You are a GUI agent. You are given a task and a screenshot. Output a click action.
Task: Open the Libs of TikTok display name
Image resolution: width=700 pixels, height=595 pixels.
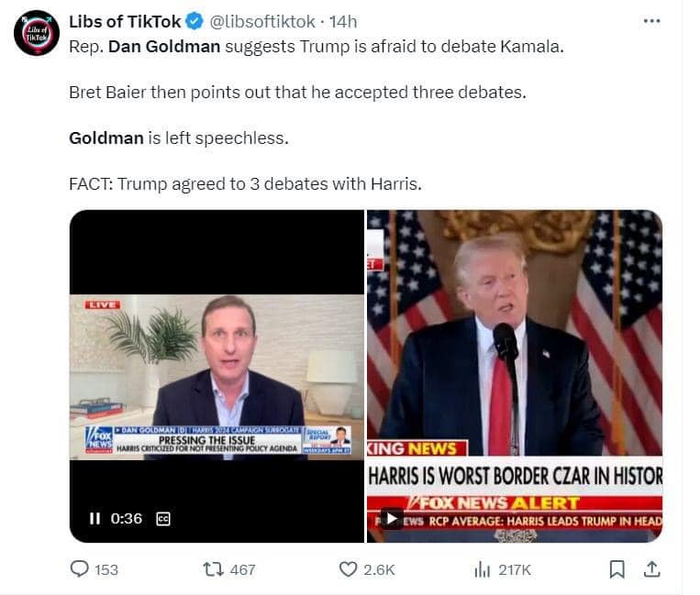(125, 21)
